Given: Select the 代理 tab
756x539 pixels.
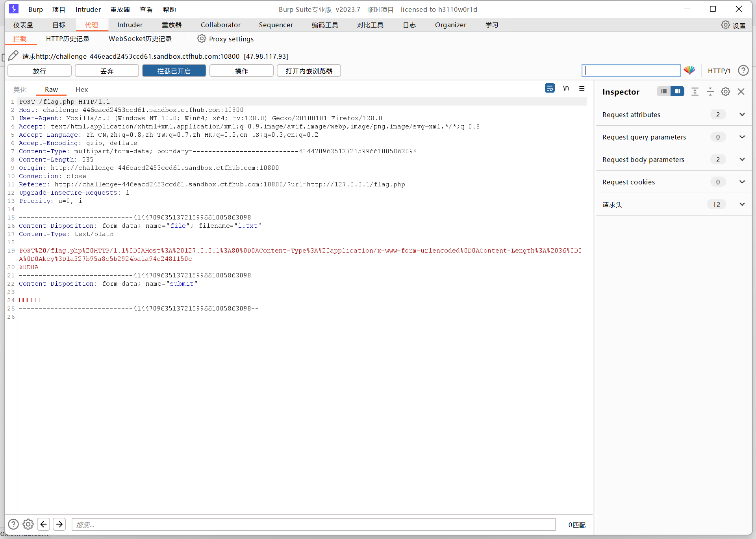Looking at the screenshot, I should [x=91, y=25].
